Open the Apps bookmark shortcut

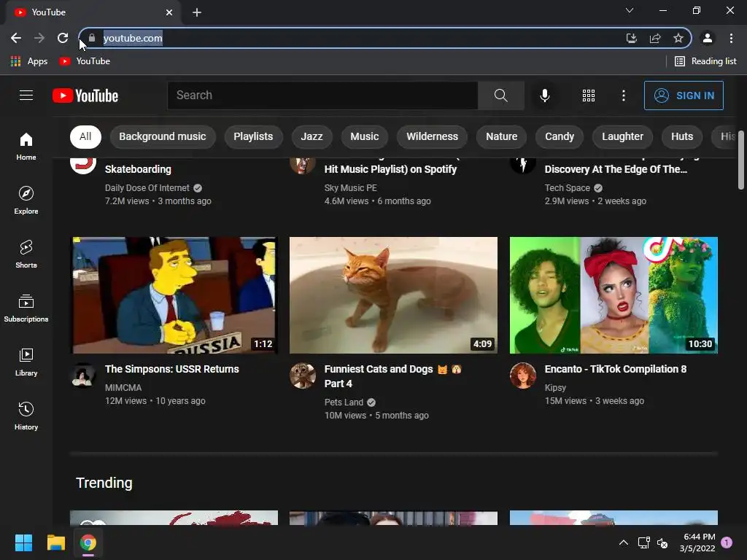click(29, 61)
